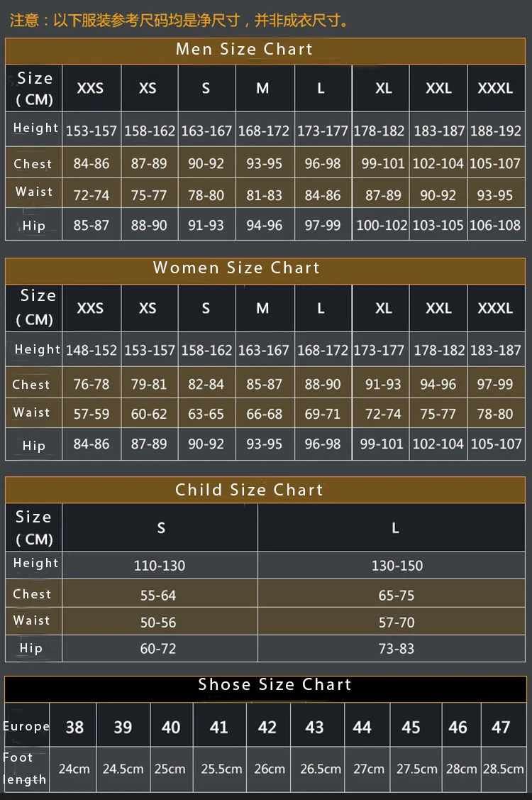Screen dimensions: 532x800
Task: Select men's XXXL size column header
Action: pyautogui.click(x=497, y=88)
